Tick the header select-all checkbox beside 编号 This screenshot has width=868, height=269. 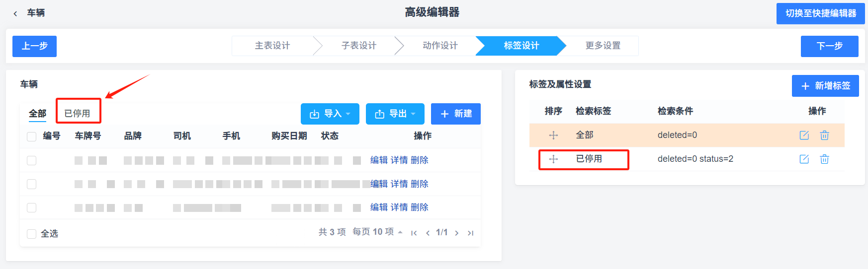(32, 136)
